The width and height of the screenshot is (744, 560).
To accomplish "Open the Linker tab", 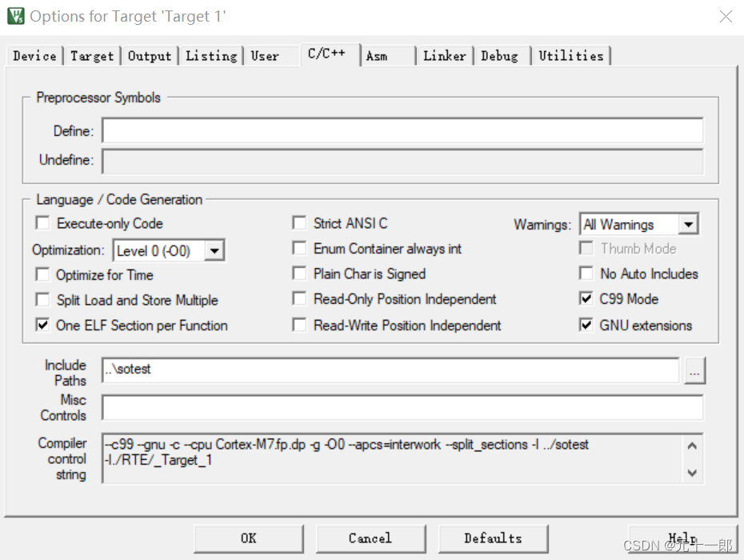I will coord(445,55).
